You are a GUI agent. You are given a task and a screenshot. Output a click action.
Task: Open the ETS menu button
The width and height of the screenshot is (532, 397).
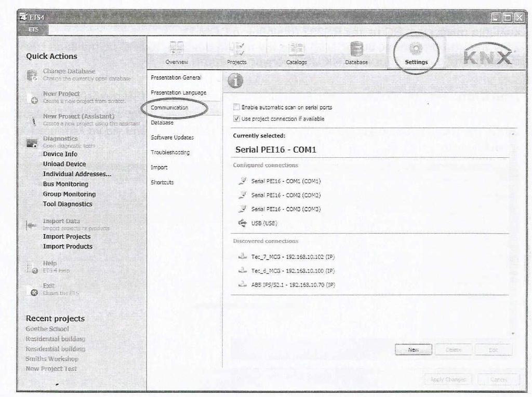pyautogui.click(x=33, y=30)
